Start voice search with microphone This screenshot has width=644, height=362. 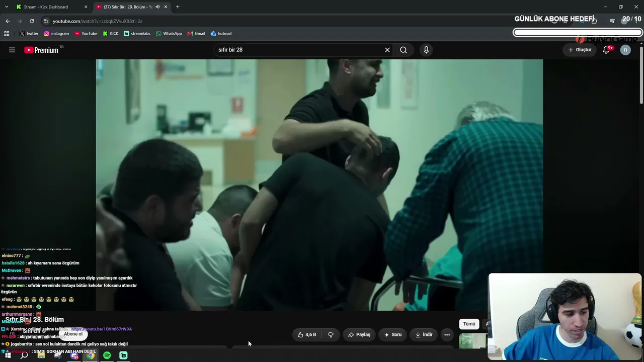tap(426, 50)
